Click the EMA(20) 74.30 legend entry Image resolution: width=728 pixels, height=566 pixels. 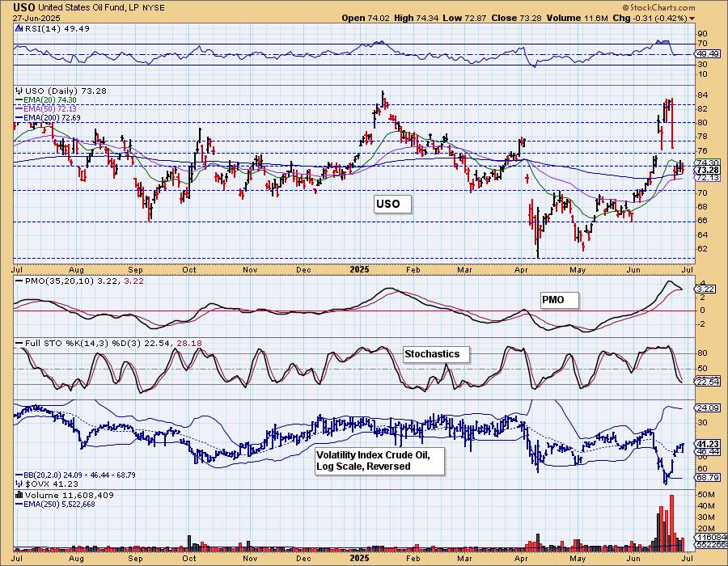(49, 99)
